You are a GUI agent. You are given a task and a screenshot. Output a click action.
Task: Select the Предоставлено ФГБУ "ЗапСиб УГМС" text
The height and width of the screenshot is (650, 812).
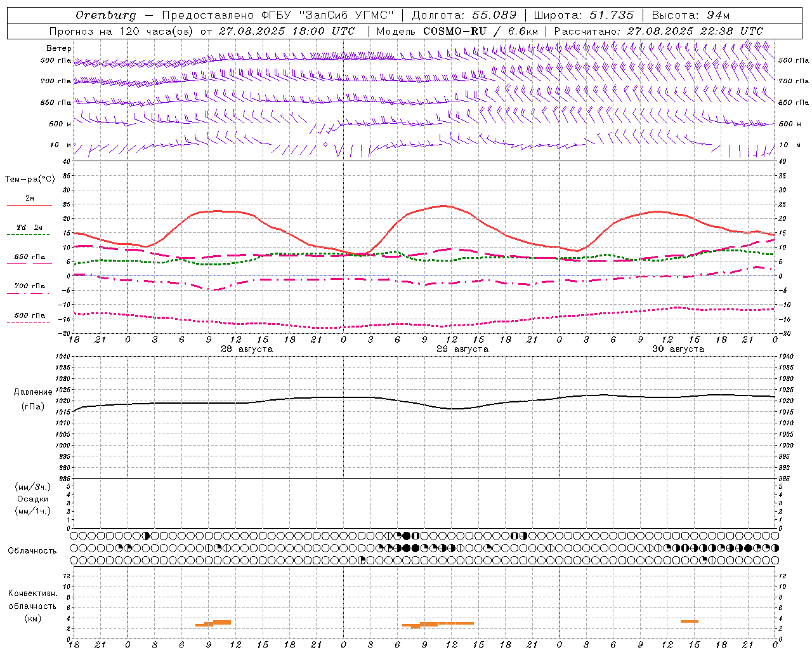(x=278, y=15)
